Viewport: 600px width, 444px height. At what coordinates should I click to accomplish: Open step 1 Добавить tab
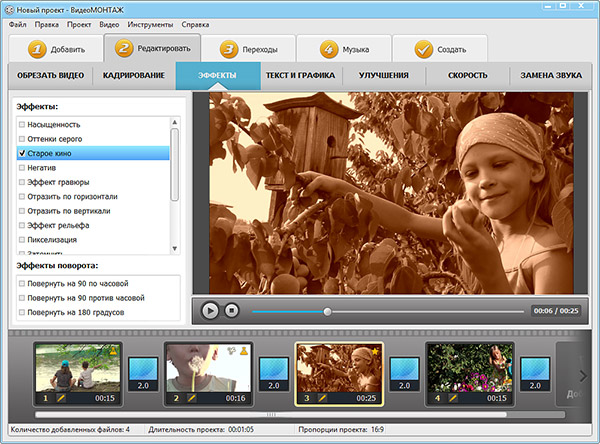[x=56, y=49]
